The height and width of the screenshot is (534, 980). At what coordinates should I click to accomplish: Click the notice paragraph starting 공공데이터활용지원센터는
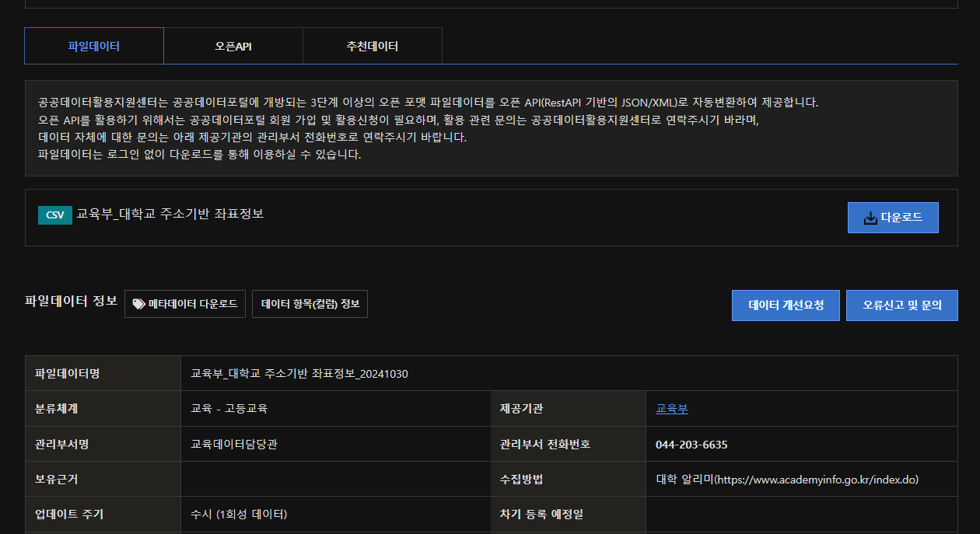(x=428, y=102)
